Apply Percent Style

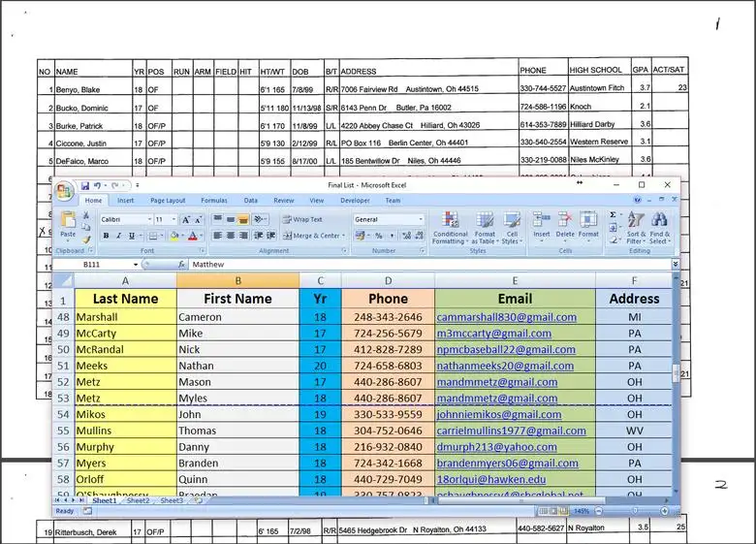[379, 236]
